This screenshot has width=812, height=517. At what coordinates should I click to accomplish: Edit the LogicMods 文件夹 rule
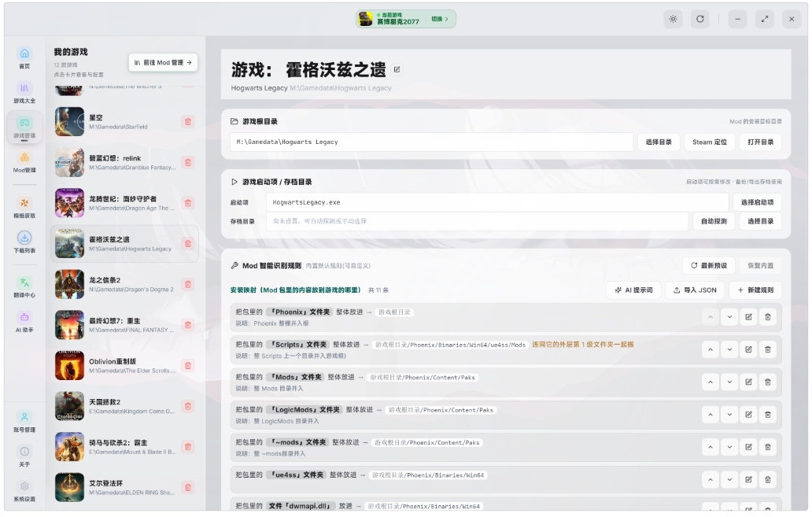pyautogui.click(x=748, y=415)
